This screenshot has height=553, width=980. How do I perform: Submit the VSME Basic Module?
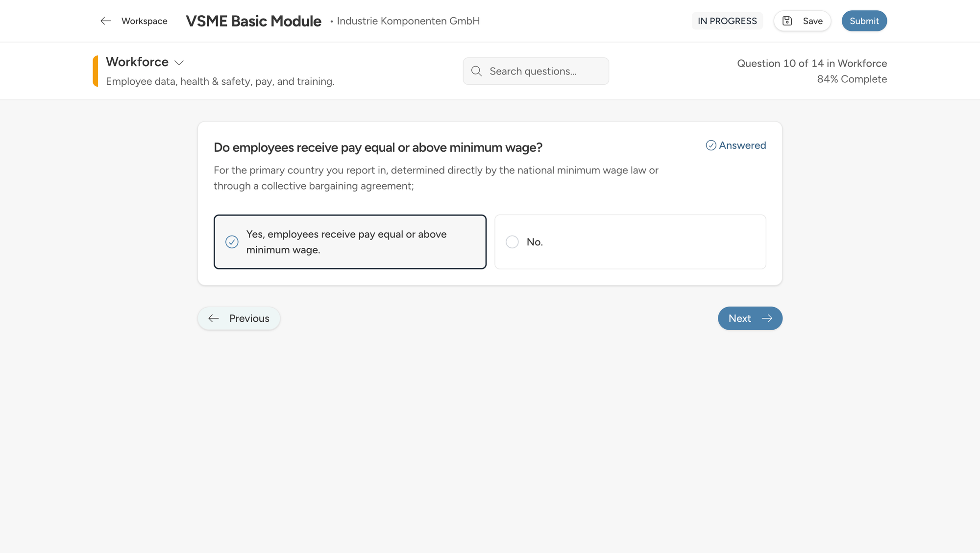(x=864, y=21)
